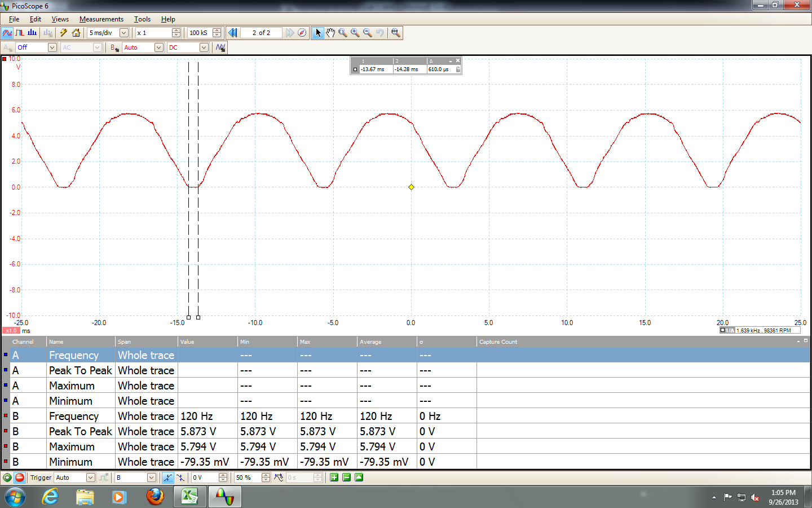Image resolution: width=812 pixels, height=508 pixels.
Task: Toggle the ruler lock padlock
Action: pyautogui.click(x=458, y=69)
